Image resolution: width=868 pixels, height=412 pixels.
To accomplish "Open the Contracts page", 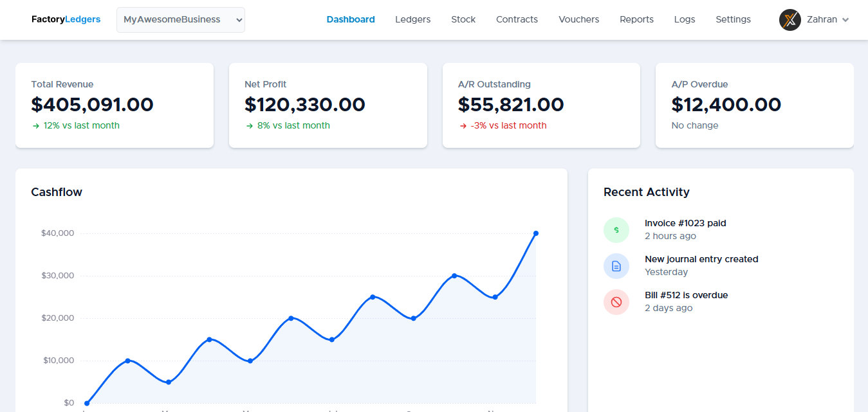I will click(x=517, y=19).
